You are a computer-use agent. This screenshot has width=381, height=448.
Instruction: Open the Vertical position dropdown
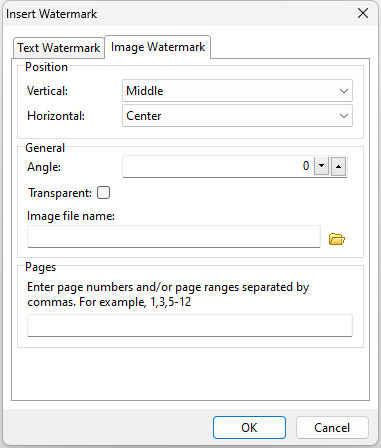click(237, 91)
